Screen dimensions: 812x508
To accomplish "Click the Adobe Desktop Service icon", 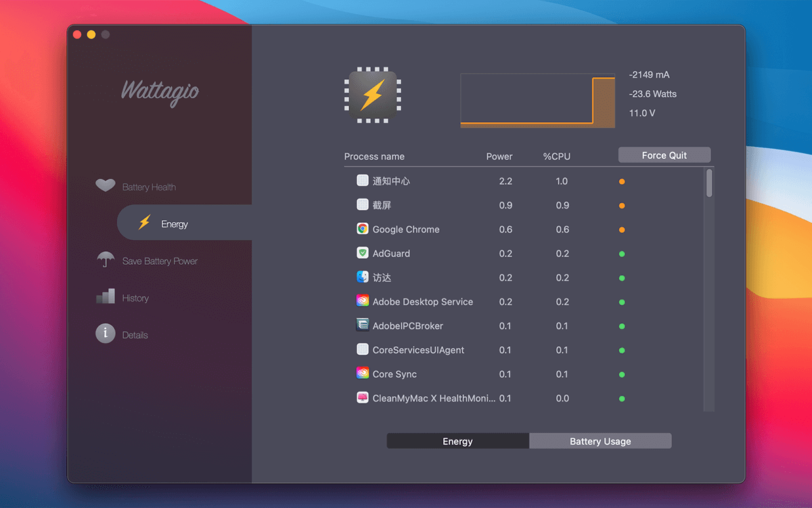I will 363,301.
